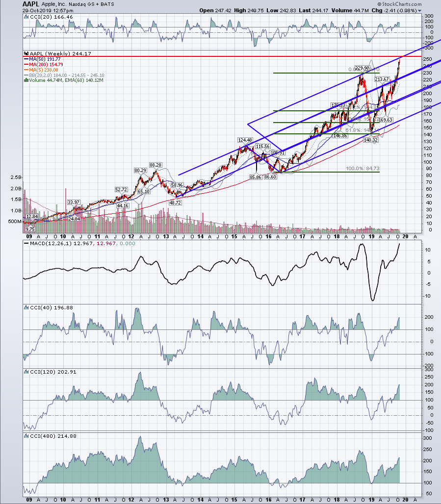Click the orange MA(5) legend swatch

coord(26,70)
